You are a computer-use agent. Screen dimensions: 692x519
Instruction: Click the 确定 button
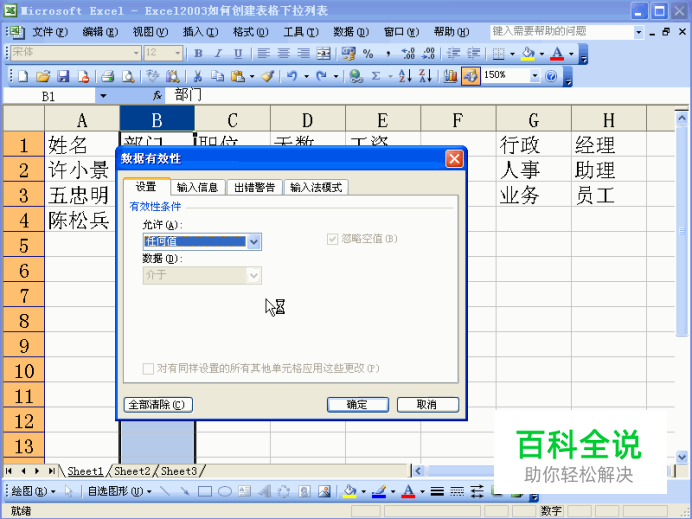(358, 405)
